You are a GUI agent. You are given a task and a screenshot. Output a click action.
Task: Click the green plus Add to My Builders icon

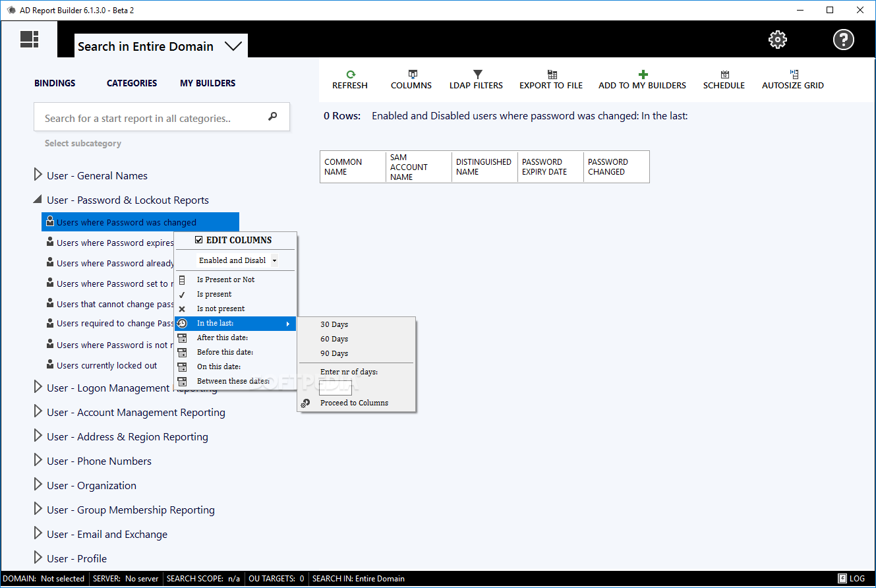pyautogui.click(x=643, y=74)
